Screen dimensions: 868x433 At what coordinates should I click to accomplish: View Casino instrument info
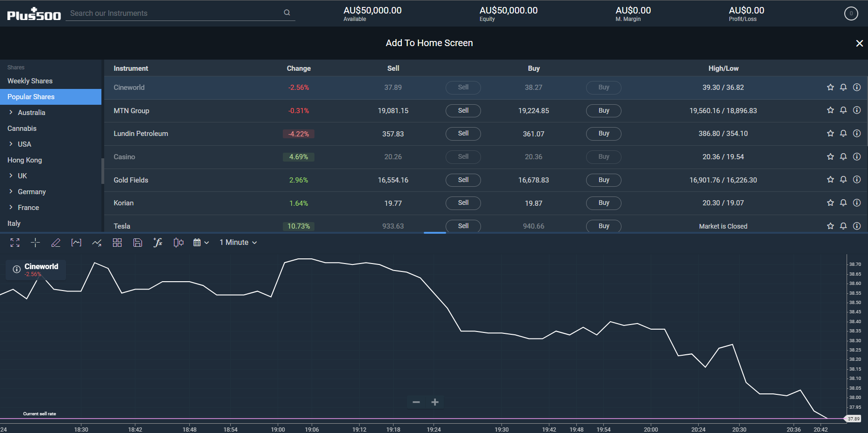click(857, 157)
